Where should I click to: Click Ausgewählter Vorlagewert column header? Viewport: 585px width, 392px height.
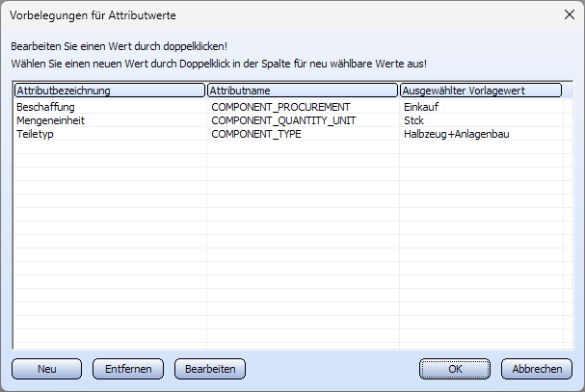click(x=481, y=91)
